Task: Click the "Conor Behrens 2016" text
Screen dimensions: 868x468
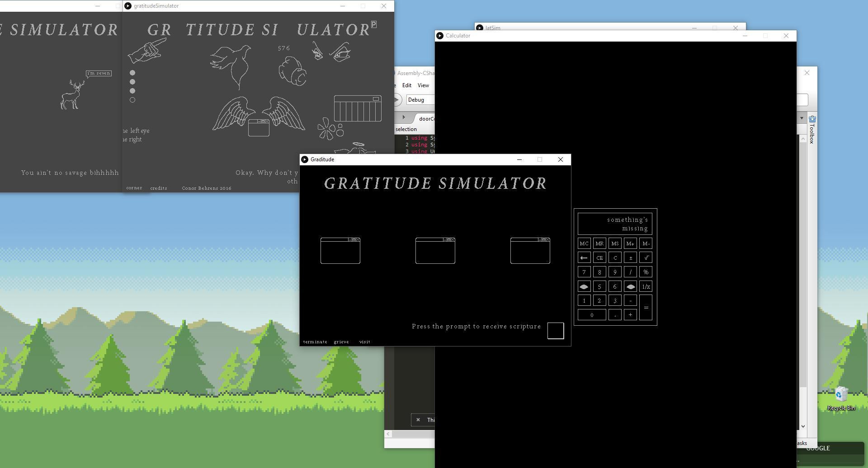Action: [207, 188]
